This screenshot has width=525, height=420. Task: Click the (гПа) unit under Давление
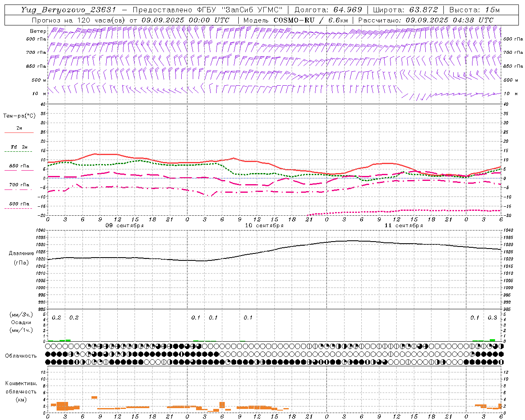(21, 263)
